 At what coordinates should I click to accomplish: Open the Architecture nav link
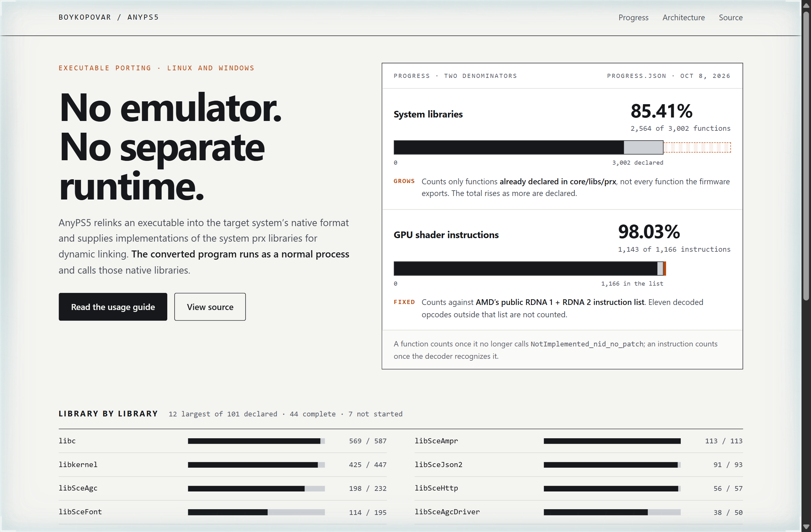pos(683,17)
